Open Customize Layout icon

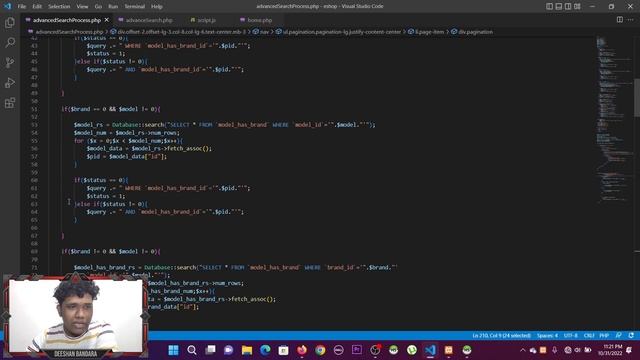pos(577,6)
